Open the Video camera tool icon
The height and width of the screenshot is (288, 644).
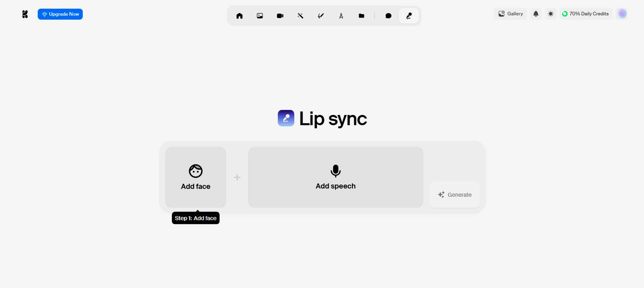(280, 16)
